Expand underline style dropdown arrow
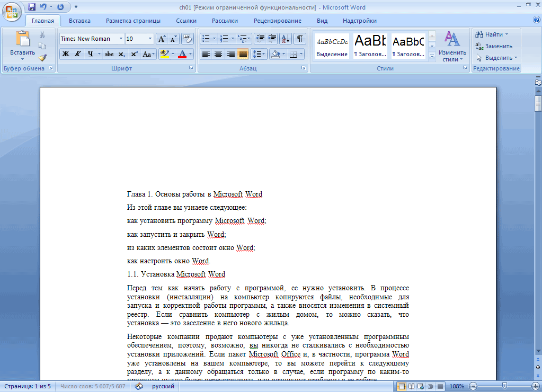 (x=99, y=54)
